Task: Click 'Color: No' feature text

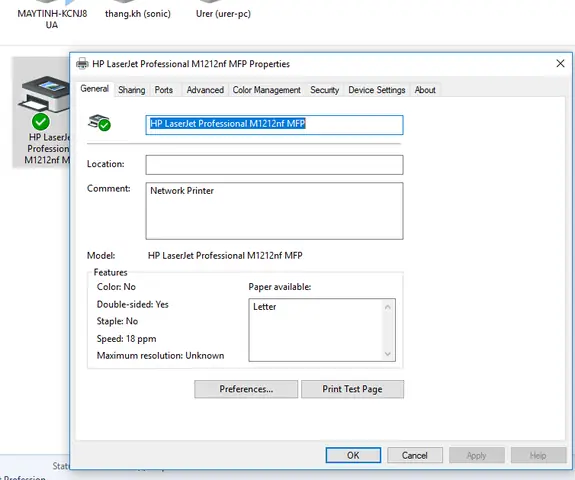Action: (116, 287)
